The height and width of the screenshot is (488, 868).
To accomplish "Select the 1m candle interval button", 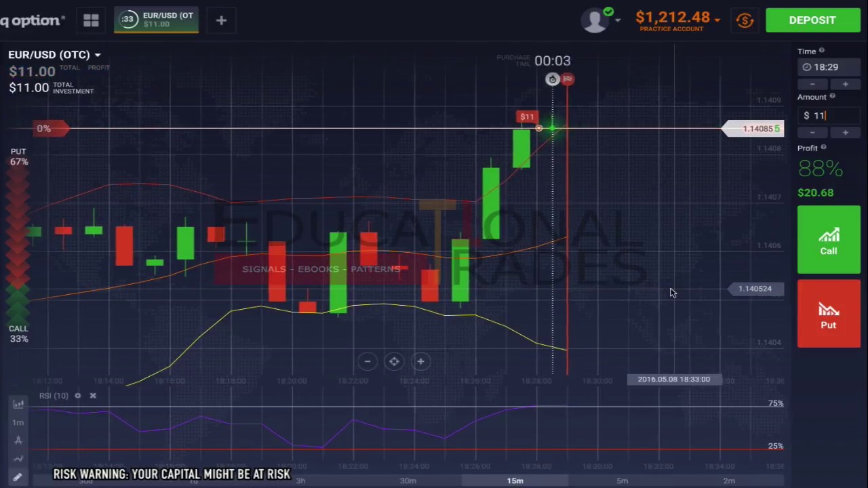I will pos(18,422).
